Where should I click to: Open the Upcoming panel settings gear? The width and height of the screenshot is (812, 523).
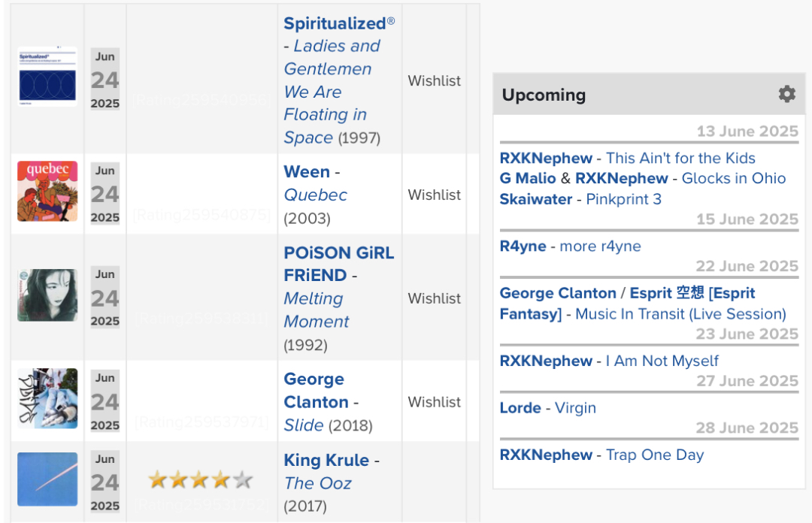(786, 94)
